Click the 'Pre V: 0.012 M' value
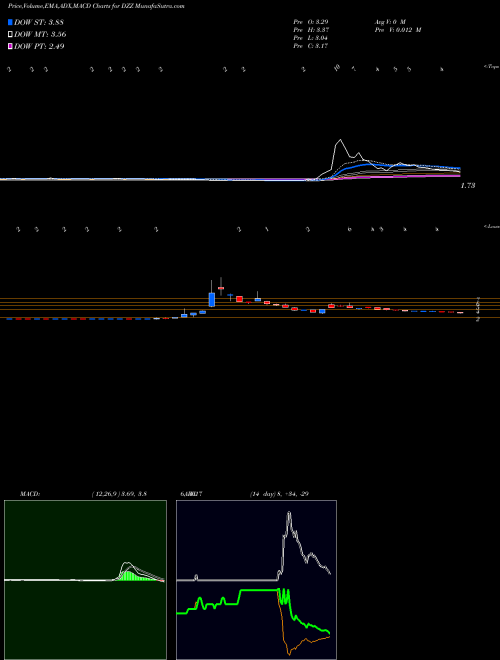 point(397,30)
